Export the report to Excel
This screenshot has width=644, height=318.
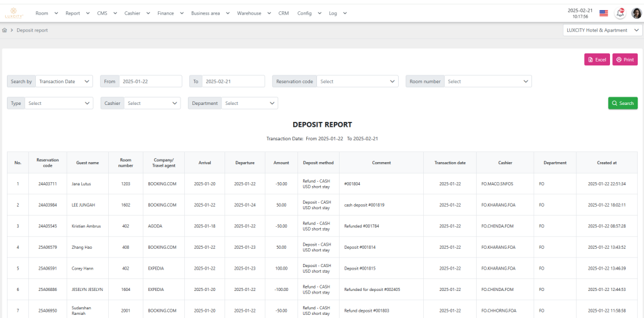coord(597,60)
